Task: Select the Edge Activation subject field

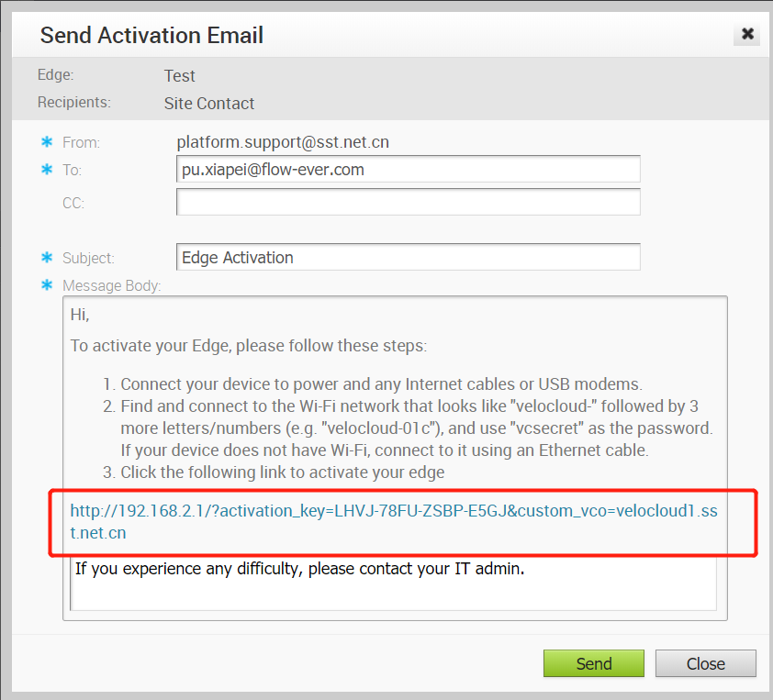Action: [409, 257]
